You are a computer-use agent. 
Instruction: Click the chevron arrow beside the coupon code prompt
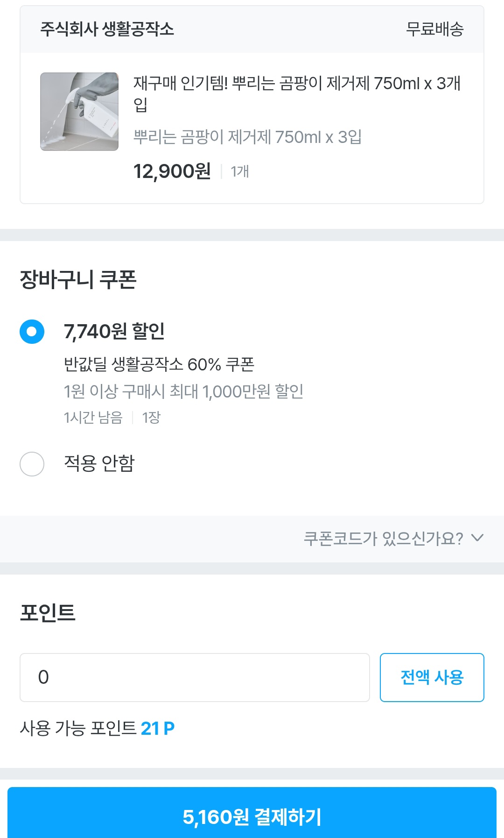click(x=477, y=538)
